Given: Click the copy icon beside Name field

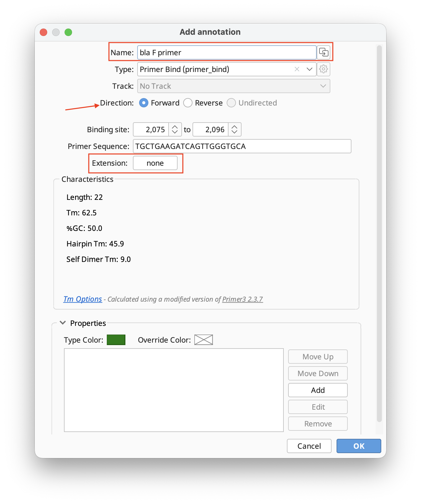Looking at the screenshot, I should coord(324,52).
